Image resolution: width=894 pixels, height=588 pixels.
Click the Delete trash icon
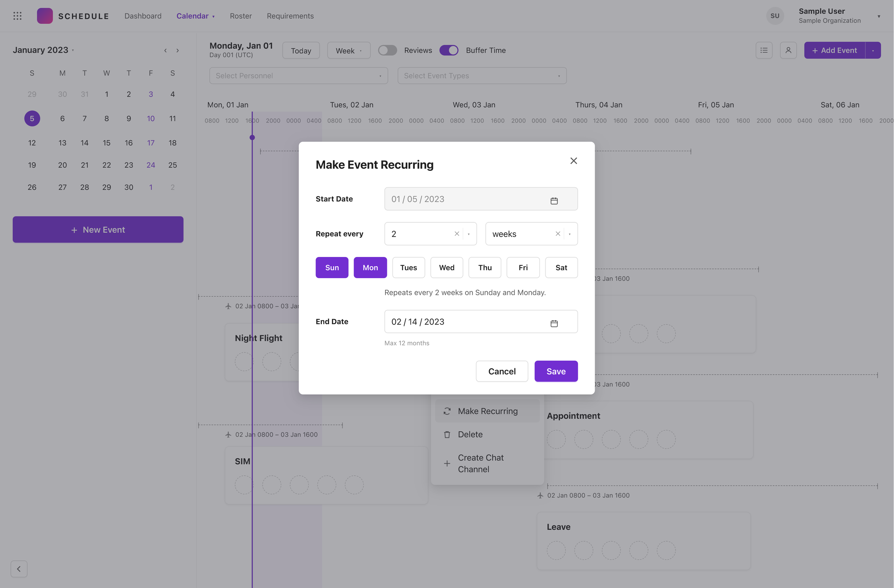pyautogui.click(x=447, y=434)
